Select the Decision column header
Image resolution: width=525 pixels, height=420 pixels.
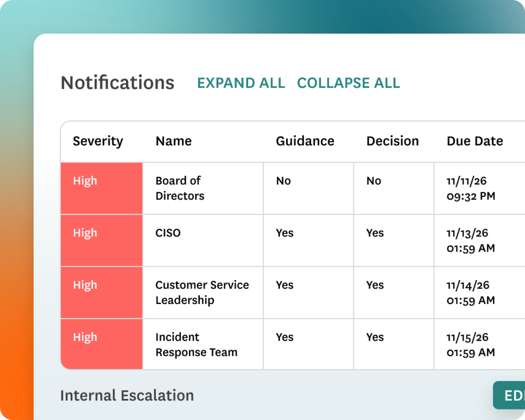(392, 141)
